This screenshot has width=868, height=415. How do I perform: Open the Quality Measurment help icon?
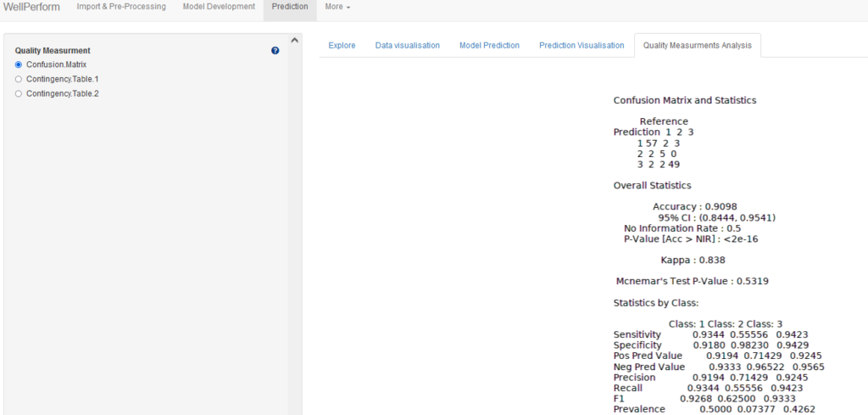pos(275,50)
